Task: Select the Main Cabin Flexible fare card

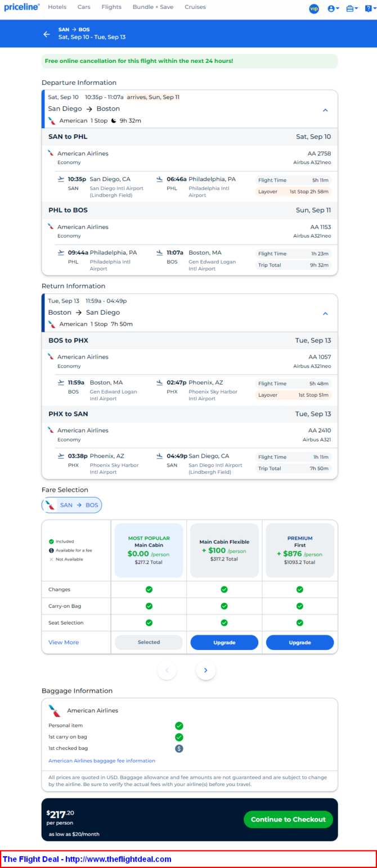Action: coord(225,550)
